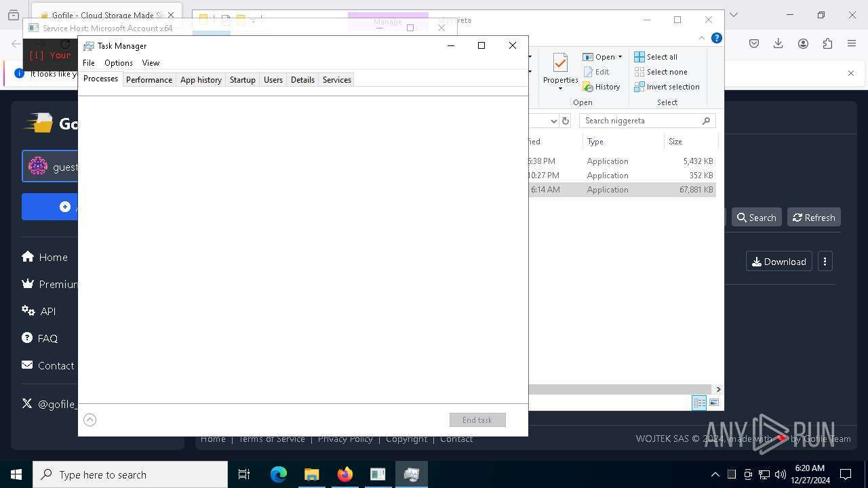
Task: Click the Gofile Search button
Action: pos(756,218)
